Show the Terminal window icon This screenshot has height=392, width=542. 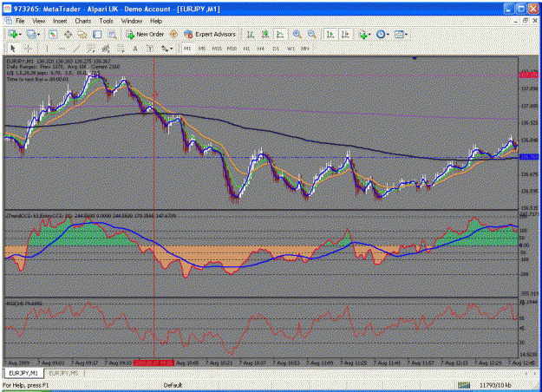click(x=97, y=34)
